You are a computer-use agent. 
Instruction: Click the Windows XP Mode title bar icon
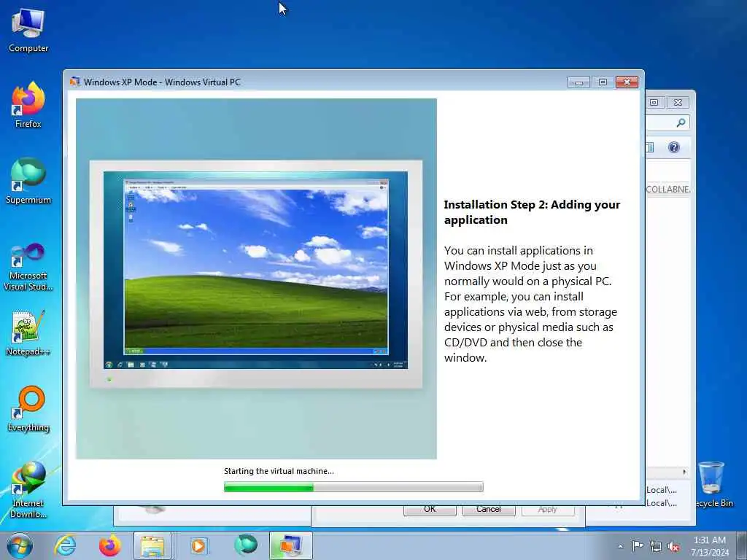[75, 82]
